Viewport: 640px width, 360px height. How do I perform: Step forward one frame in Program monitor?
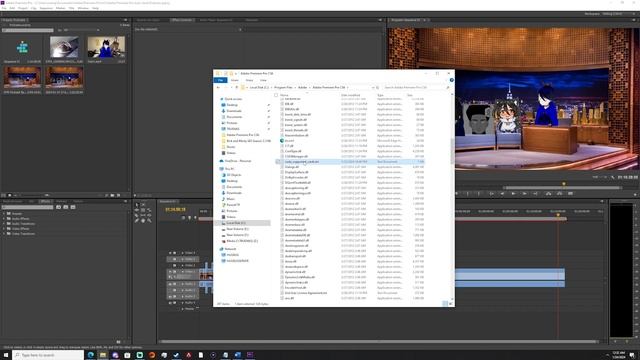[524, 193]
